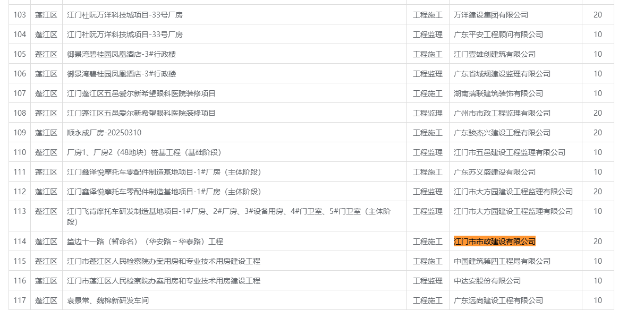Click the 桩基工程 project in row 110

(145, 152)
